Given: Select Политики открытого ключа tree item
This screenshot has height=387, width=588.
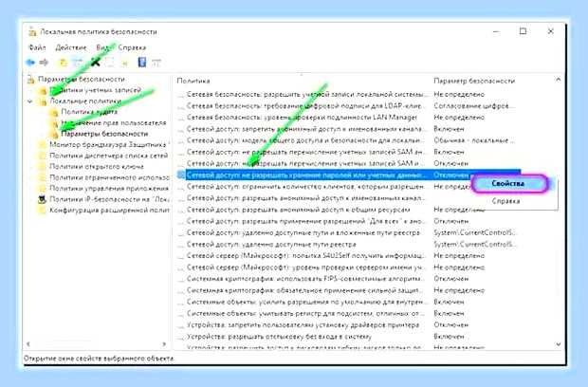Looking at the screenshot, I should pos(97,166).
